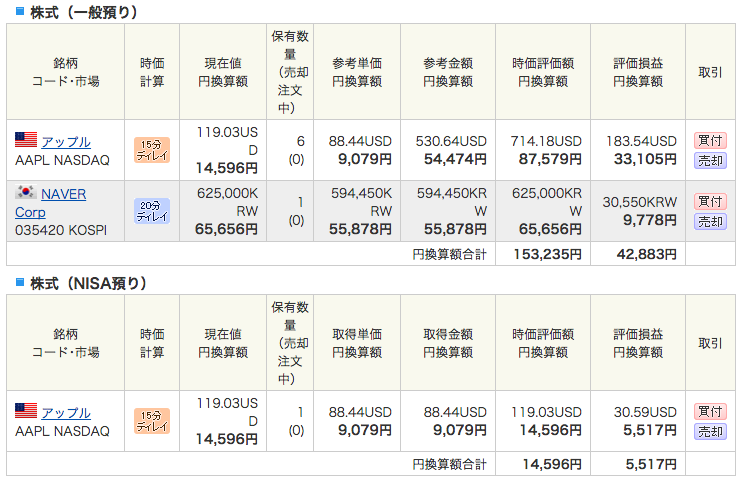
Task: Click 参考単価 column header
Action: coord(357,72)
